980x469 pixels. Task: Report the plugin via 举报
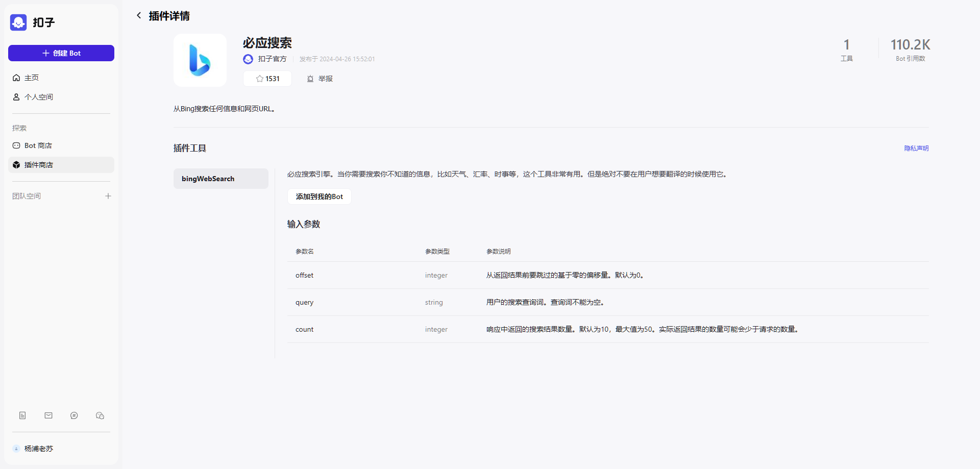[320, 79]
